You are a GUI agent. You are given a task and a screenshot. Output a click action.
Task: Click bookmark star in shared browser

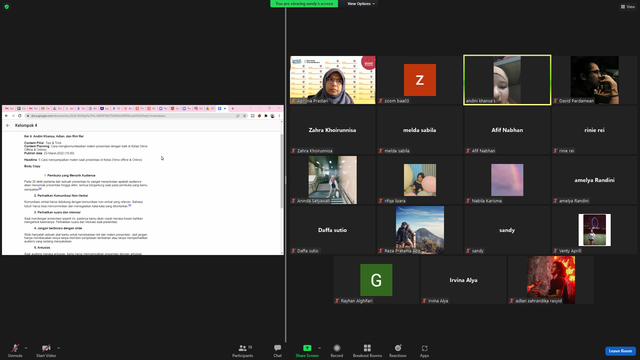[244, 116]
